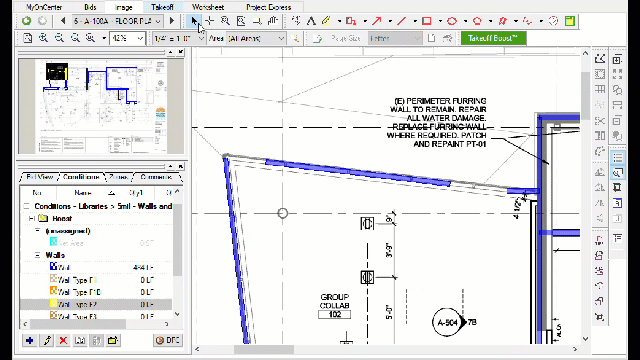This screenshot has width=640, height=360.
Task: Pick the red line annotation tool
Action: pyautogui.click(x=402, y=21)
